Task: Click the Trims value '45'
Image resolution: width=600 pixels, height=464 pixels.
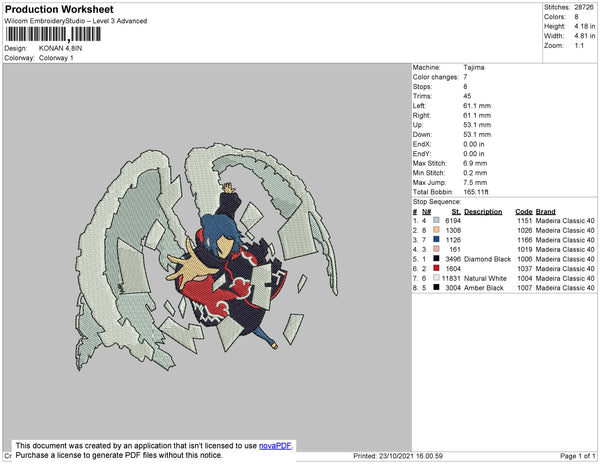Action: (x=467, y=96)
